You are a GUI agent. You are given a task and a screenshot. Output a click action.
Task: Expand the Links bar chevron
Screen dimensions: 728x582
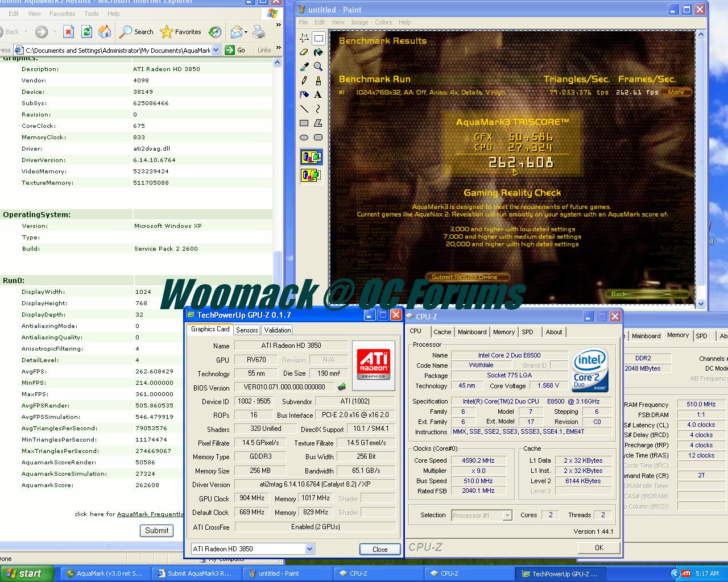[x=278, y=48]
